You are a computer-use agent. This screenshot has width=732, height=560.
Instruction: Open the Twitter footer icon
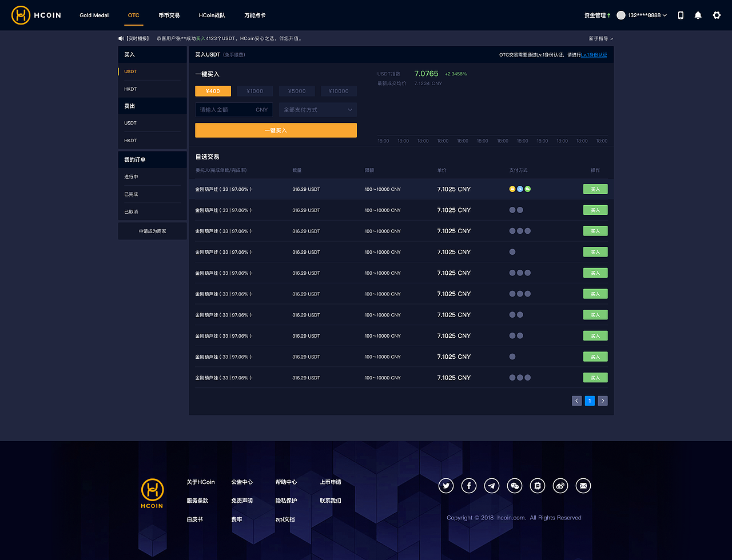pyautogui.click(x=446, y=486)
